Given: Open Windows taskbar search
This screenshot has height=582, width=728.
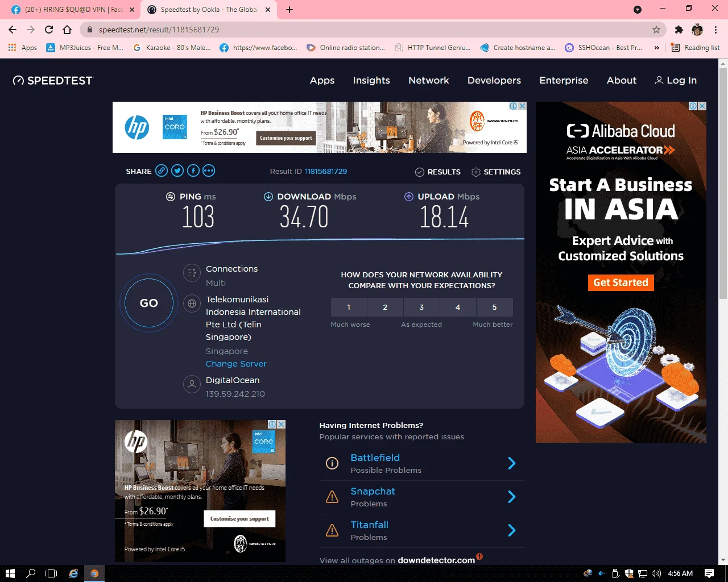Looking at the screenshot, I should pos(31,573).
